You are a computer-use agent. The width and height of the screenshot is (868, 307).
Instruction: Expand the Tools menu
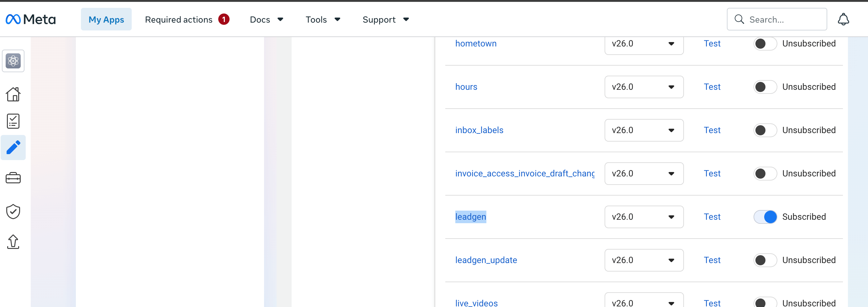323,19
